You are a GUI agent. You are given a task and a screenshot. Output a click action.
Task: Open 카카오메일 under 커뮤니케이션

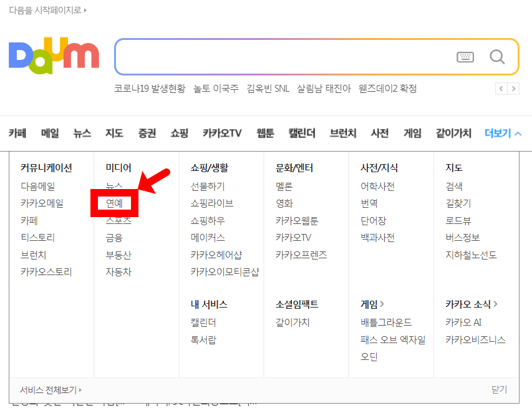(42, 203)
